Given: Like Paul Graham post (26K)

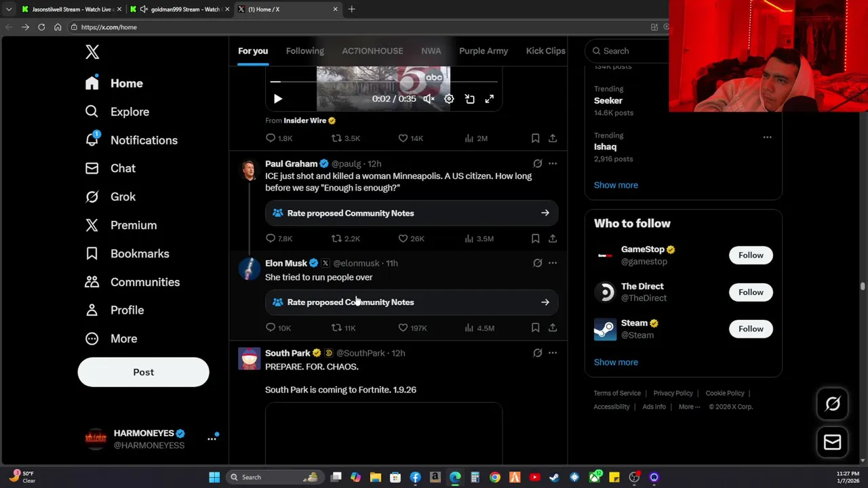Looking at the screenshot, I should tap(410, 239).
